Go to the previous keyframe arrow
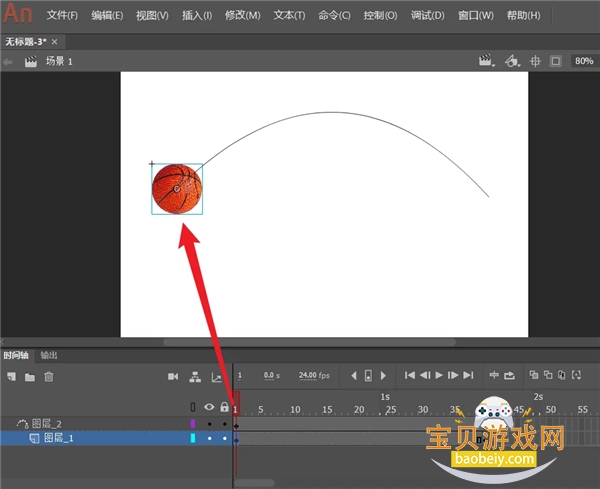600x489 pixels. tap(354, 376)
